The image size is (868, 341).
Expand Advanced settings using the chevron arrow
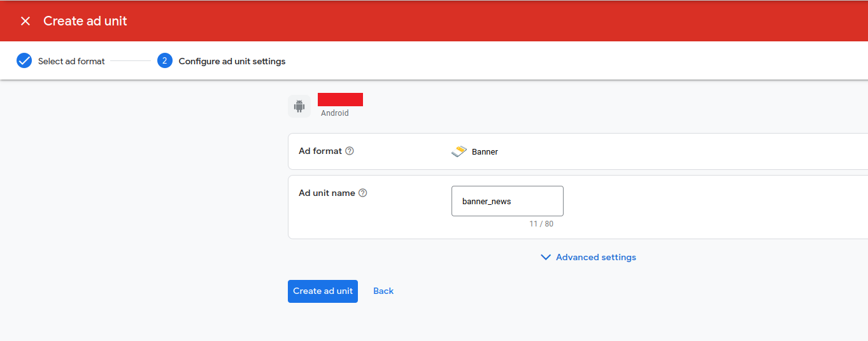545,258
